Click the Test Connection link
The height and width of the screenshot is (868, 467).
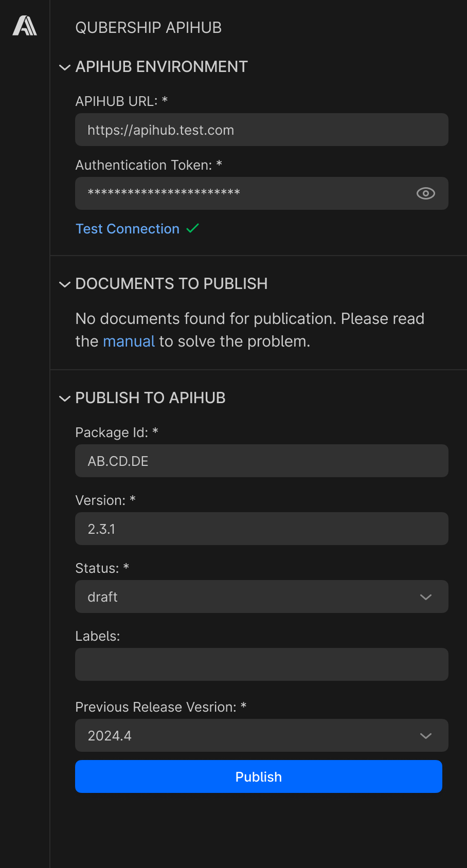pyautogui.click(x=128, y=229)
